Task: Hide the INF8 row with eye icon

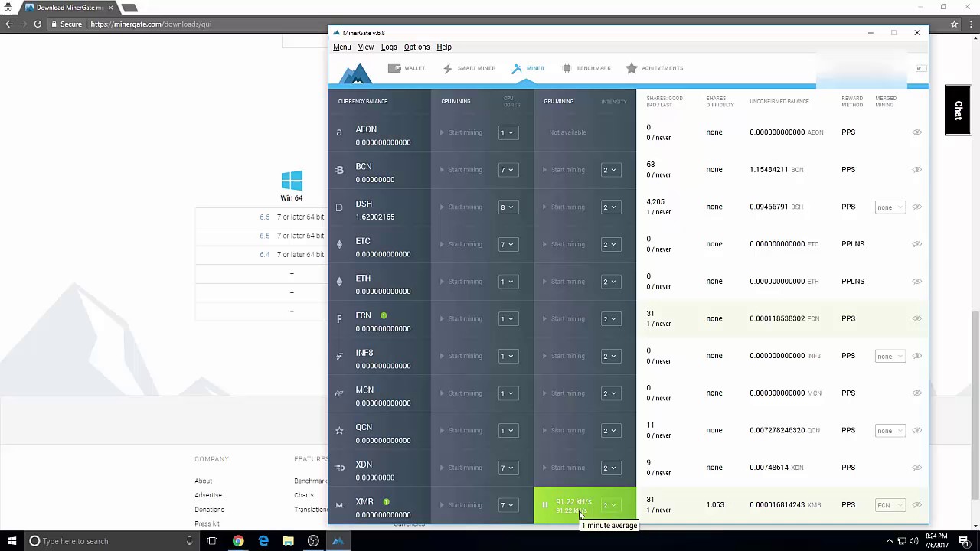Action: click(x=916, y=356)
